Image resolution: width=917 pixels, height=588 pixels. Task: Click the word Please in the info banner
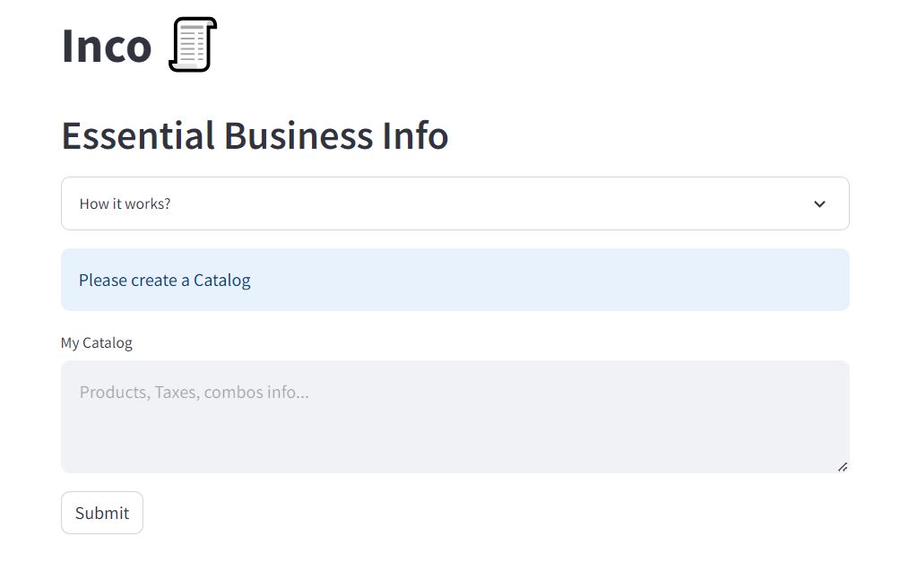(103, 281)
